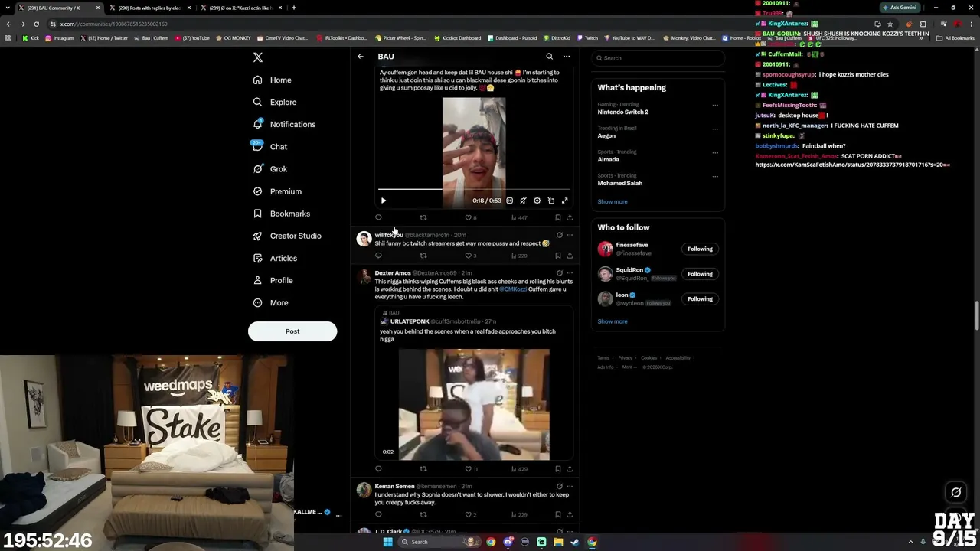980x551 pixels.
Task: Open Grok actions on willfckyou's post
Action: pos(559,235)
